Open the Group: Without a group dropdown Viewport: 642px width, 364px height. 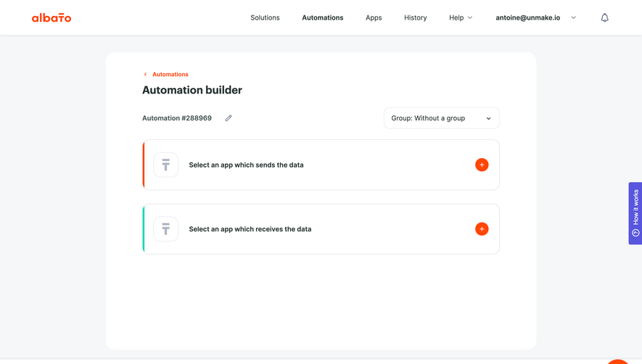441,118
